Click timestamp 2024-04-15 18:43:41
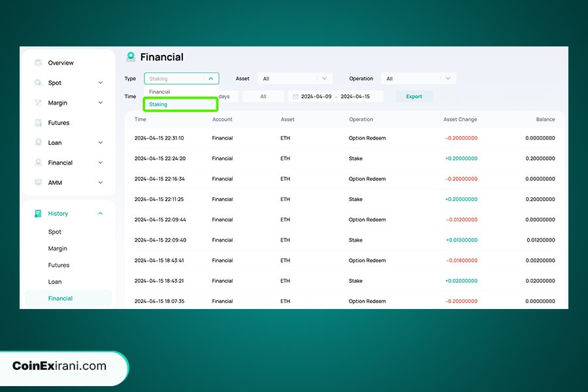The height and width of the screenshot is (392, 588). pyautogui.click(x=159, y=260)
